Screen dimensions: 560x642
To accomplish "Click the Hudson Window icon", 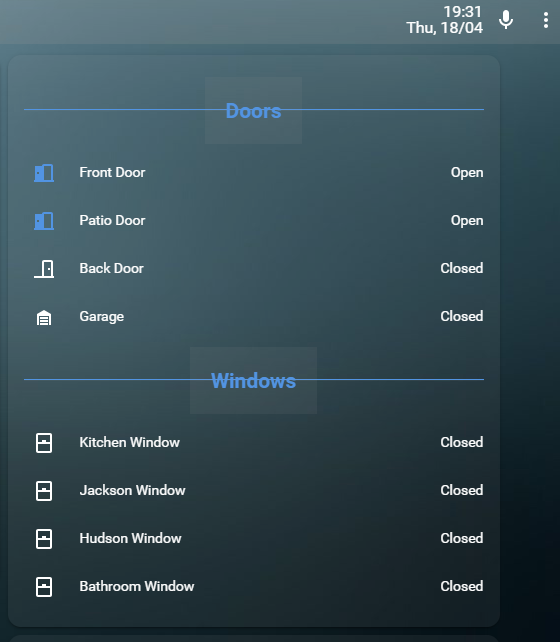I will click(44, 539).
